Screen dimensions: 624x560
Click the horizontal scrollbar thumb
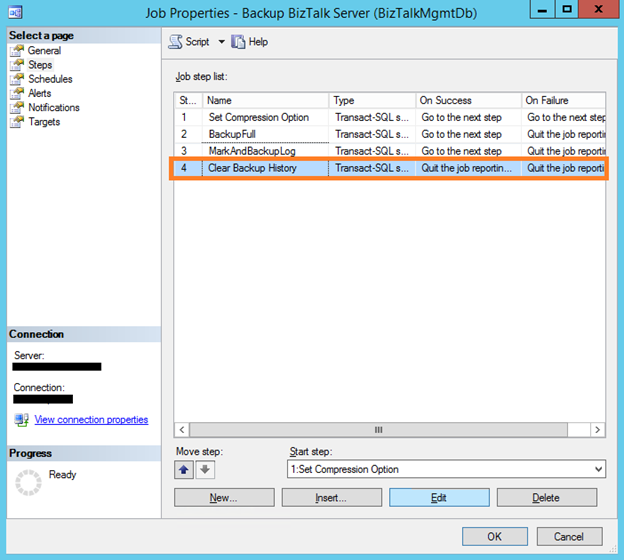[x=378, y=430]
